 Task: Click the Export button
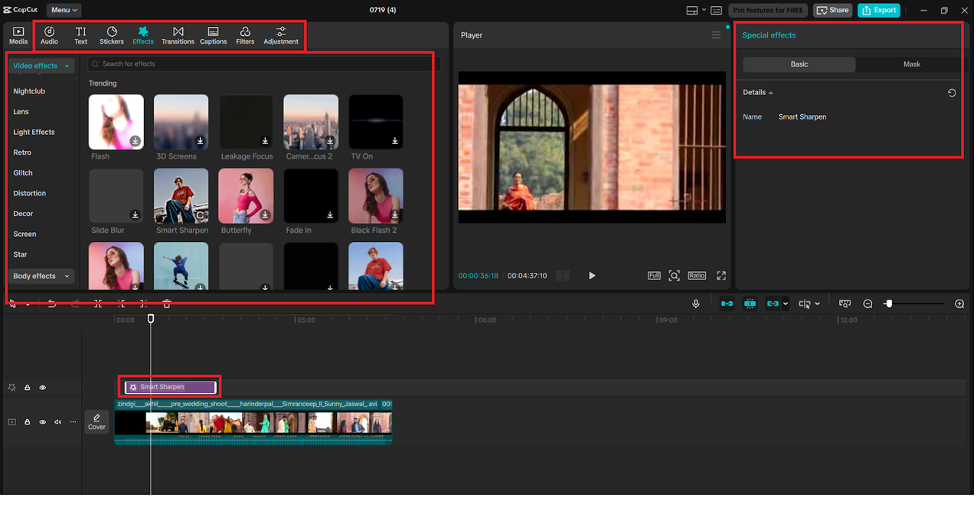878,10
